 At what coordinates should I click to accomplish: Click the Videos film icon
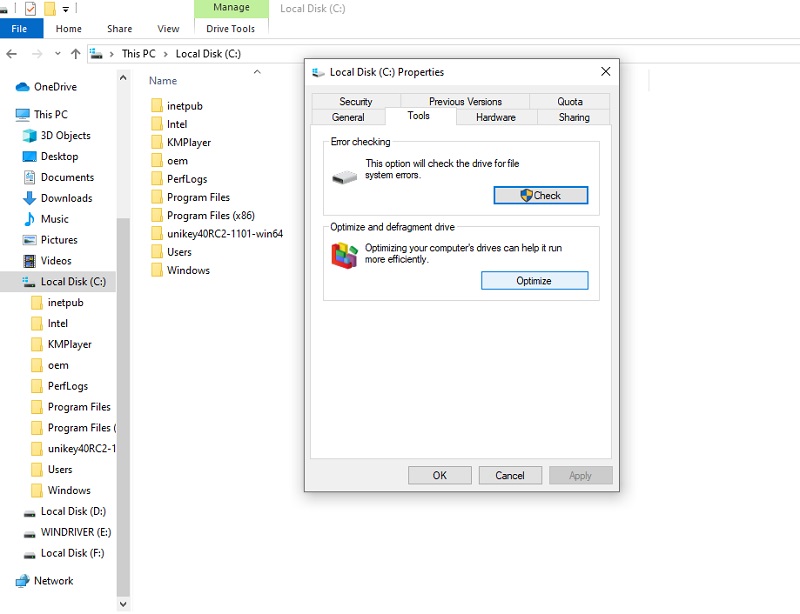point(30,261)
